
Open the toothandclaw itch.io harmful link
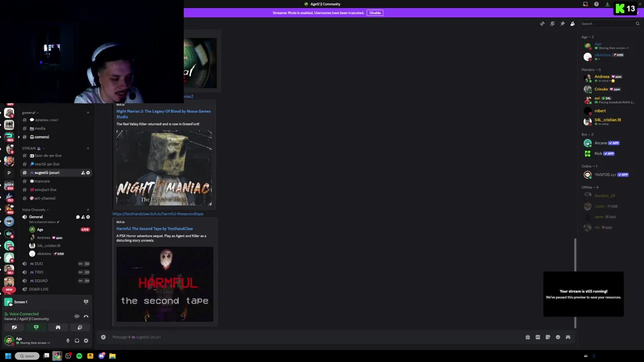point(158,214)
